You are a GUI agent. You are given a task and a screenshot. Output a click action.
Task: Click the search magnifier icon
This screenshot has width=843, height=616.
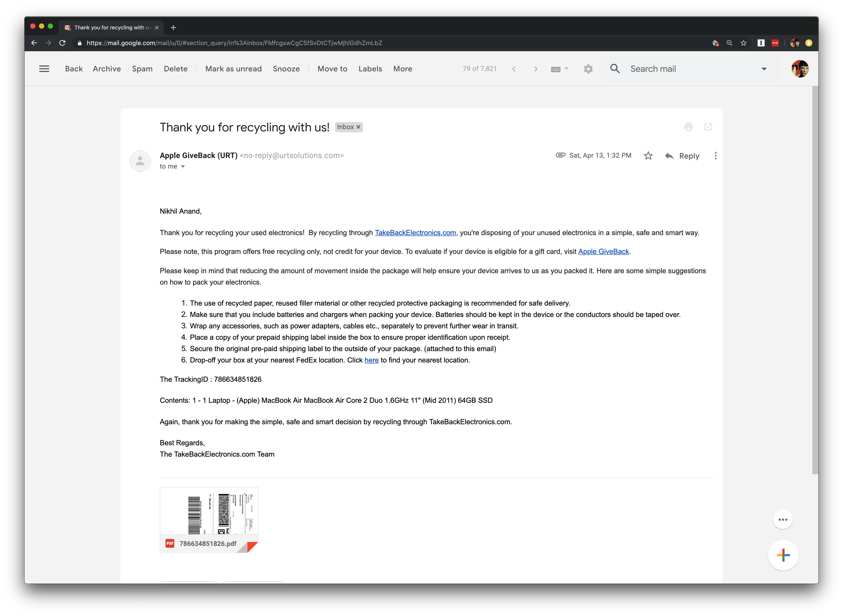[615, 69]
